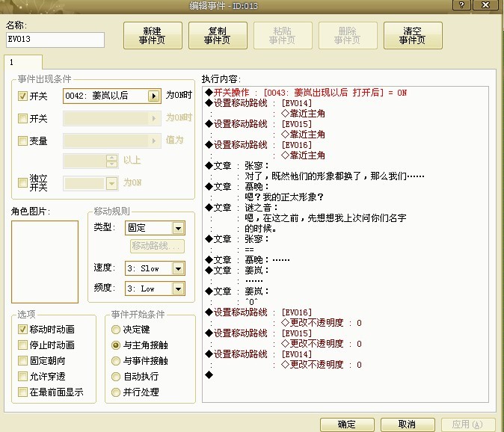Viewport: 504px width, 432px height.
Task: Enable the 独立开关 condition checkbox
Action: click(22, 182)
